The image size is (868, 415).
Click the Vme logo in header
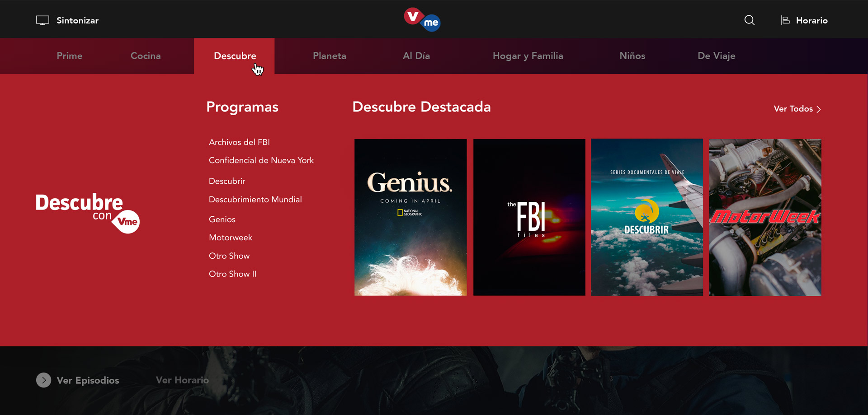[x=422, y=19]
